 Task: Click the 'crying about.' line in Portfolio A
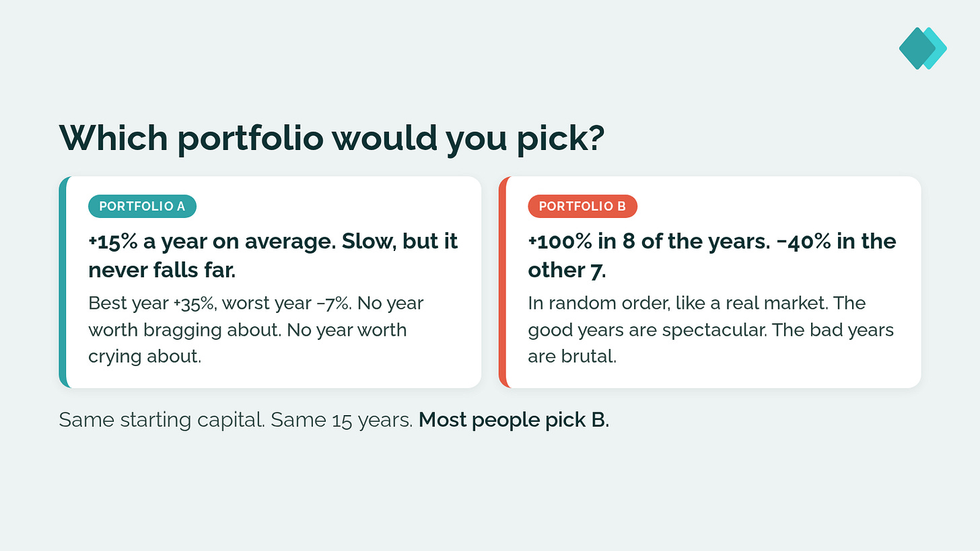pos(145,357)
